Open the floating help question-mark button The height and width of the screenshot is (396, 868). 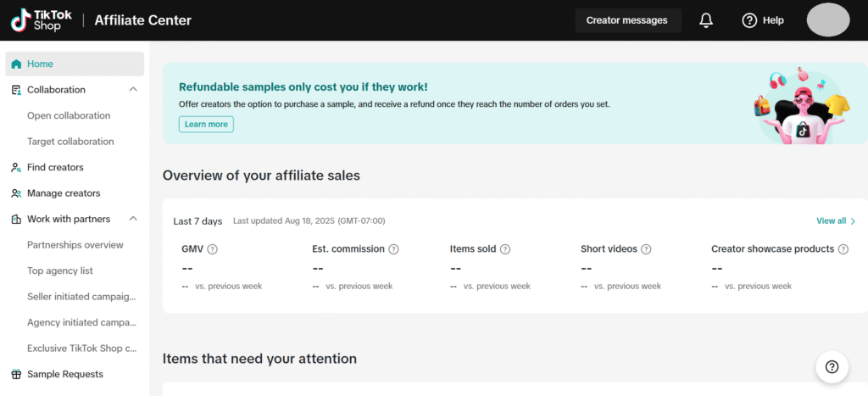(832, 366)
